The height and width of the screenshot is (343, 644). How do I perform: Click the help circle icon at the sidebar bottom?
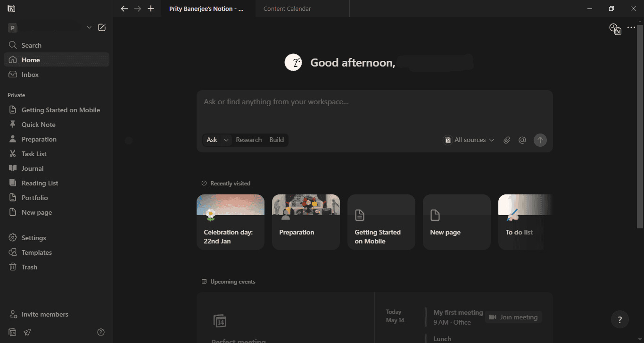point(101,332)
